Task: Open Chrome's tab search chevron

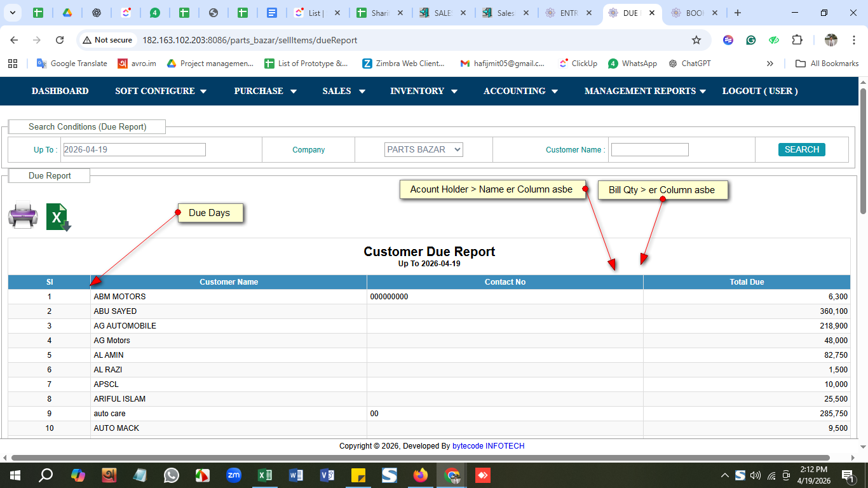Action: click(x=13, y=13)
